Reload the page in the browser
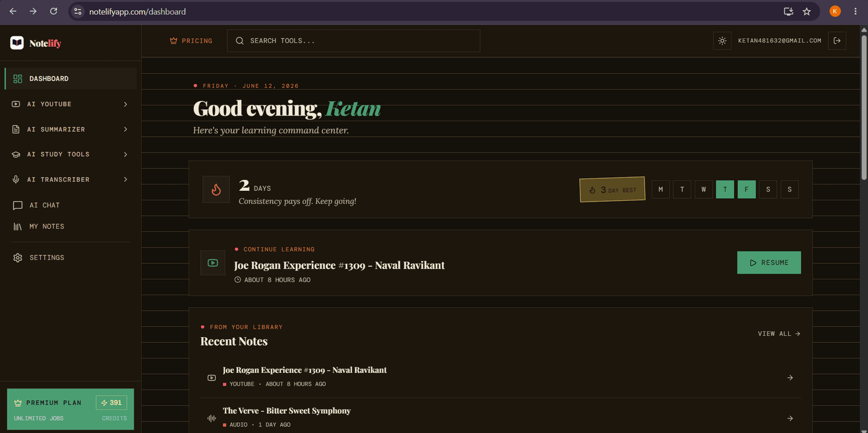868x433 pixels. tap(54, 11)
